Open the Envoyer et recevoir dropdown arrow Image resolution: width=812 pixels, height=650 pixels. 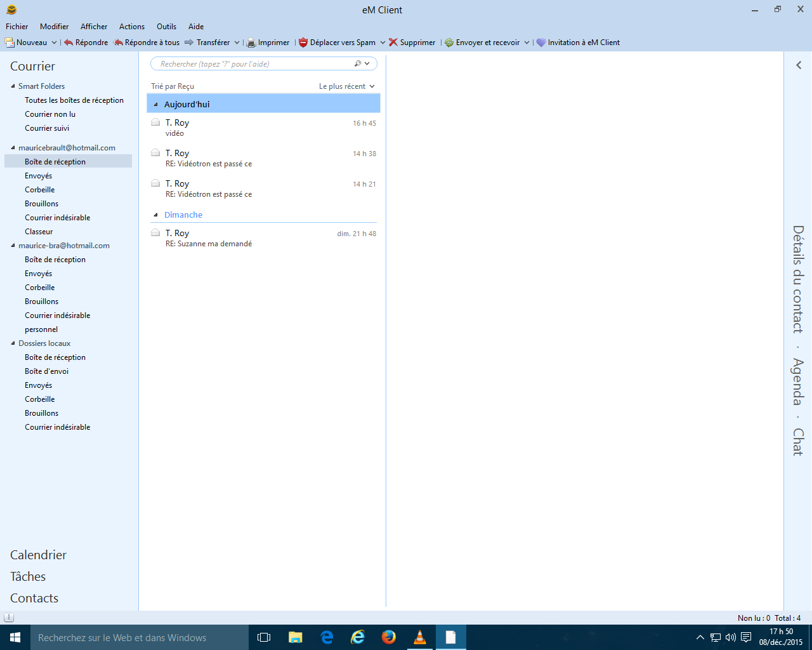point(527,43)
